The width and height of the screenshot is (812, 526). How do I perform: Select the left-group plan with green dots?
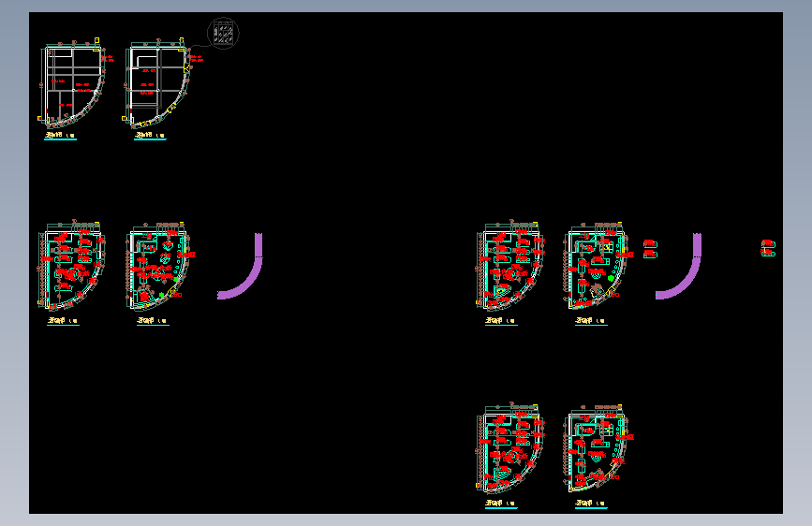(x=160, y=266)
